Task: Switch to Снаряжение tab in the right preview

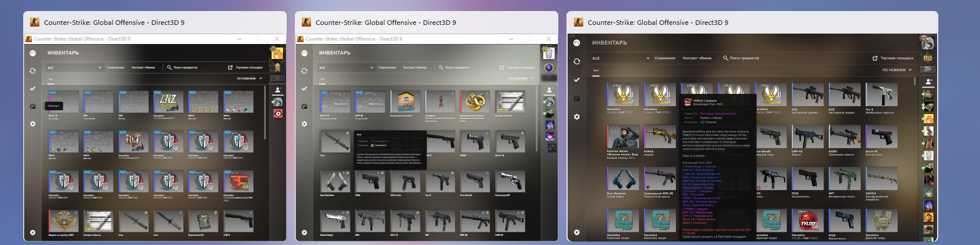Action: coord(665,58)
